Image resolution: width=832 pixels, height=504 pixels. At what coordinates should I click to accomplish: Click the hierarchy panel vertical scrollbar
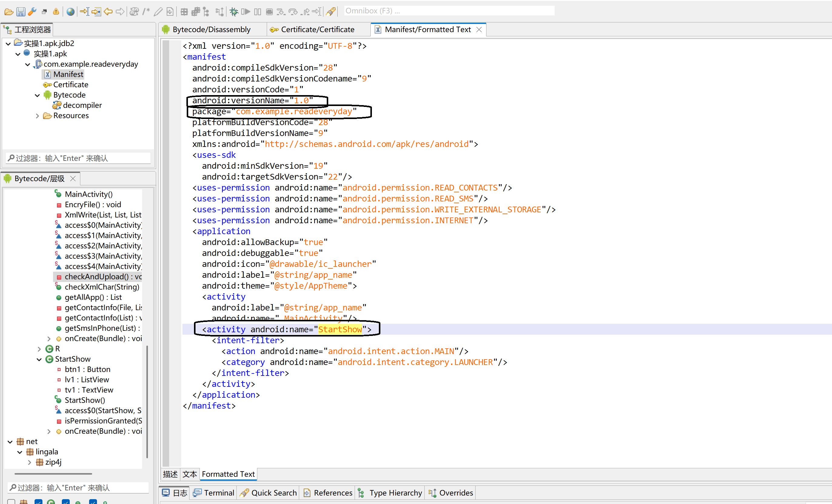[147, 401]
